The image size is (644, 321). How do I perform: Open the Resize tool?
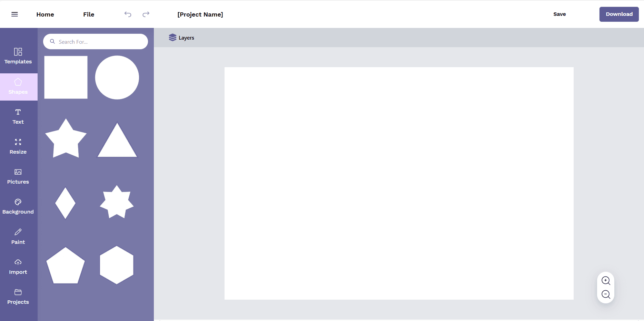pyautogui.click(x=18, y=147)
